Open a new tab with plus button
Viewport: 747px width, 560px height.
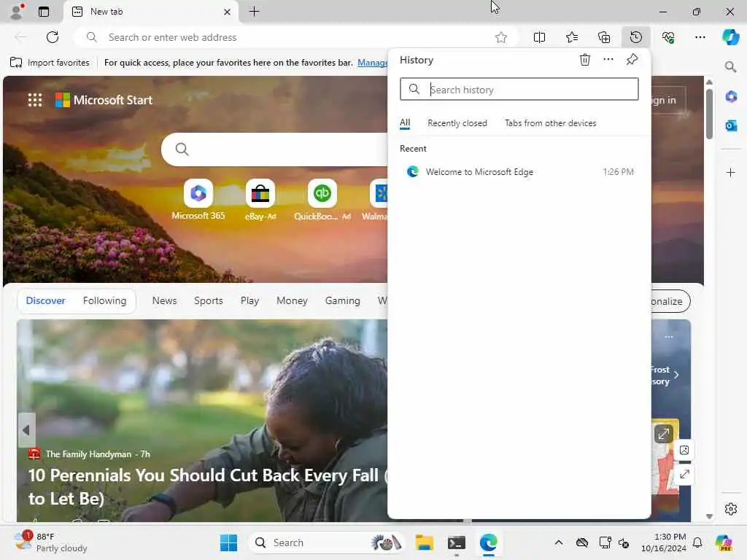[x=255, y=12]
